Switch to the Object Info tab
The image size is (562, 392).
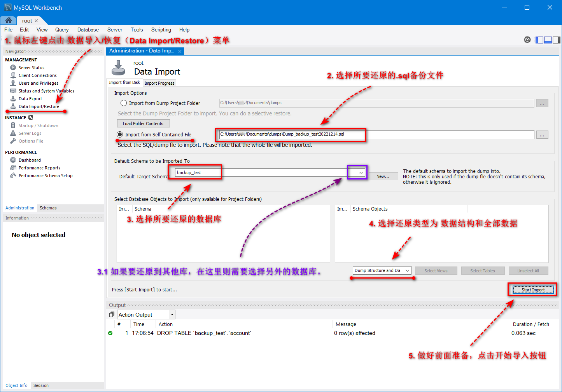point(16,385)
